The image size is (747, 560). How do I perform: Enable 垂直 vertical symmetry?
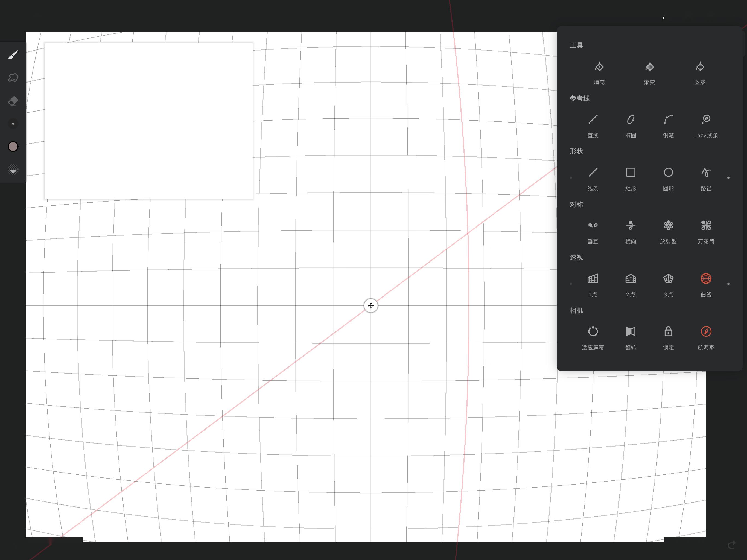click(x=593, y=232)
